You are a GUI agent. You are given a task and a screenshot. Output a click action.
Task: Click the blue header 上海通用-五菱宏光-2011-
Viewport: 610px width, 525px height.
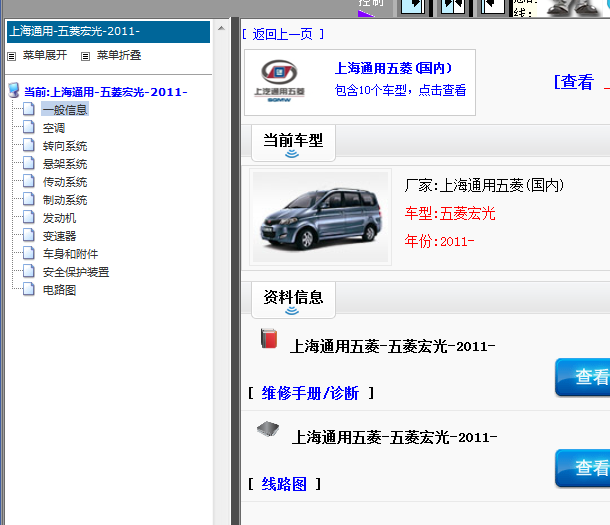[x=108, y=32]
